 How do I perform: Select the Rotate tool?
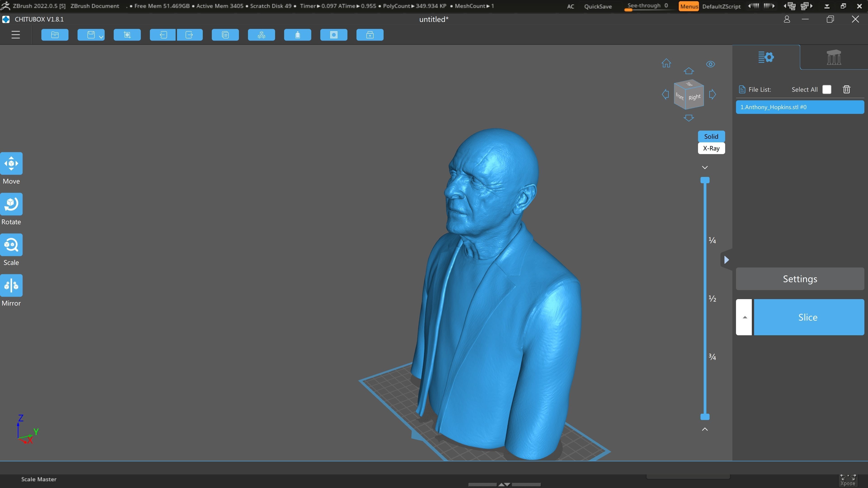click(11, 204)
